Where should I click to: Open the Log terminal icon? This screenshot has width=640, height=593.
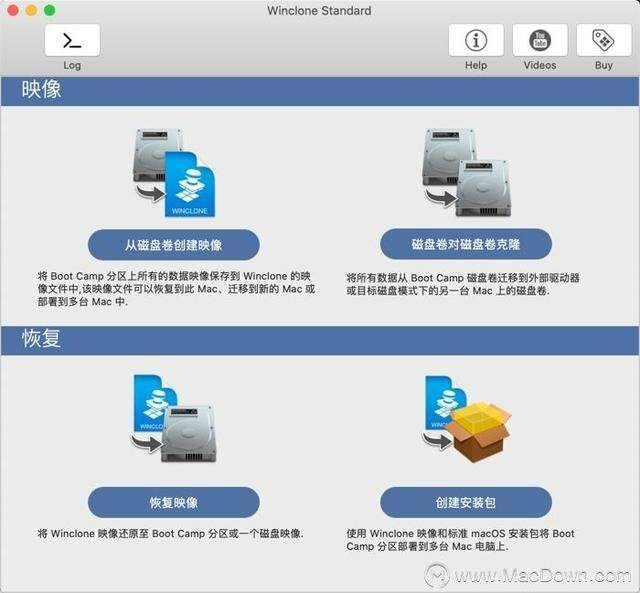[72, 40]
